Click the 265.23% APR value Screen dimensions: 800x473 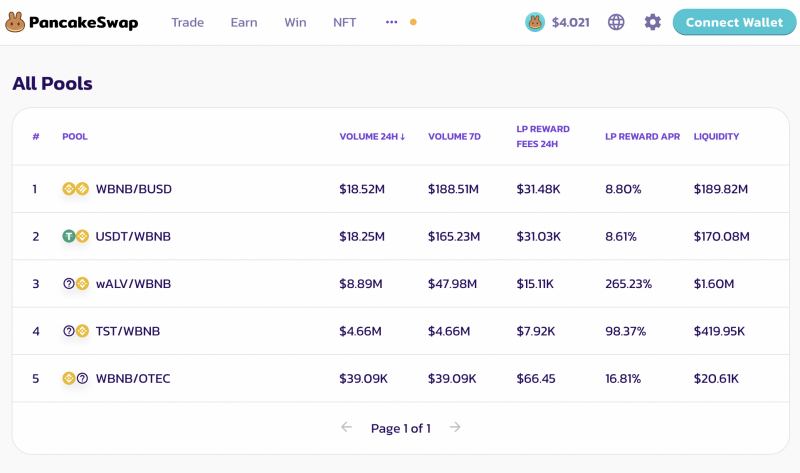[629, 284]
